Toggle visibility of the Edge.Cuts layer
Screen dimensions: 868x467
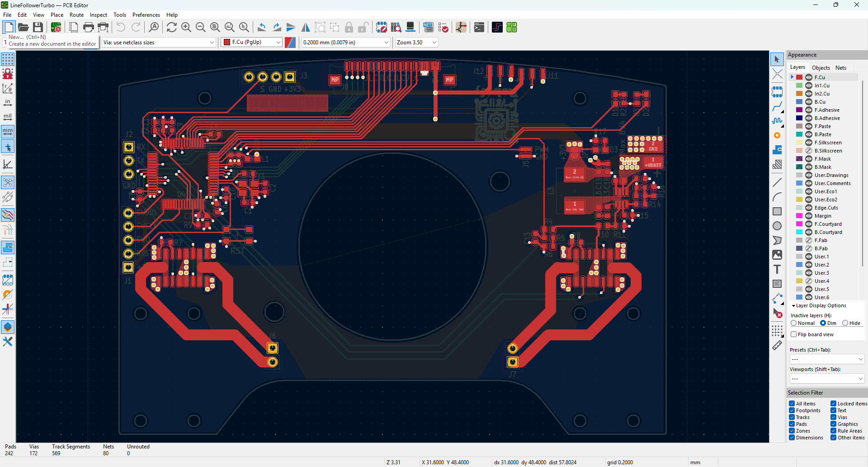click(x=809, y=208)
